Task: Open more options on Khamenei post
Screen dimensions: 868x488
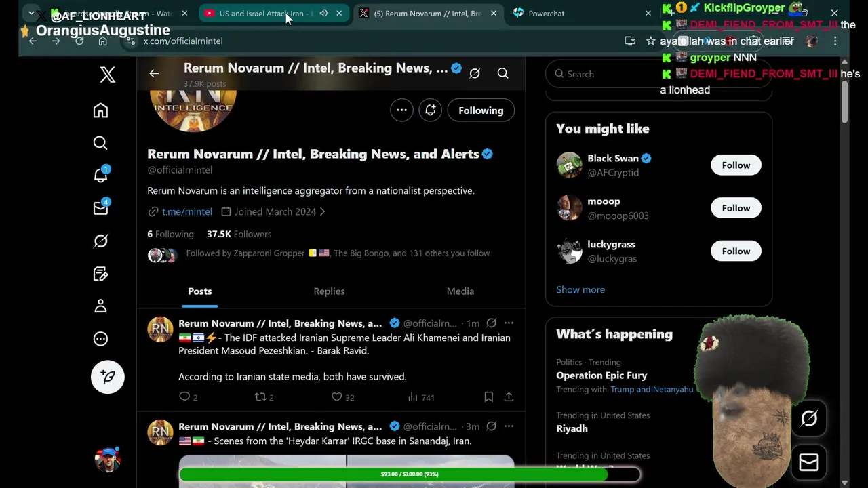Action: (509, 323)
